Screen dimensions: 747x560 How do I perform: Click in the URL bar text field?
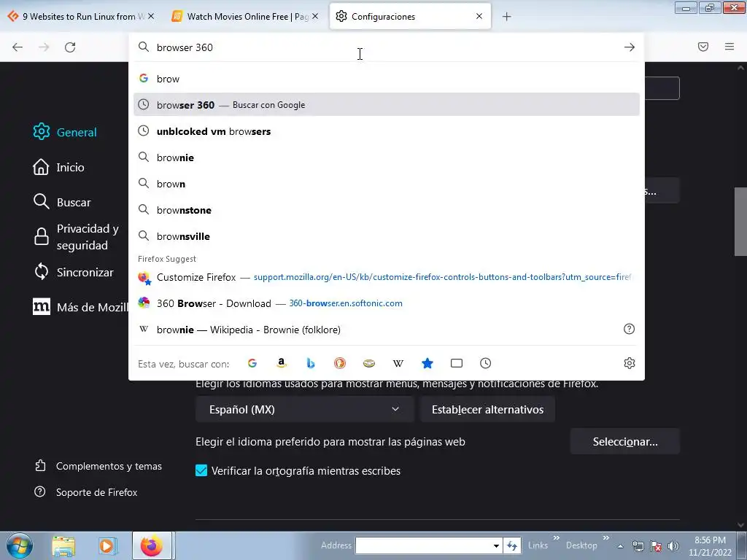(386, 47)
